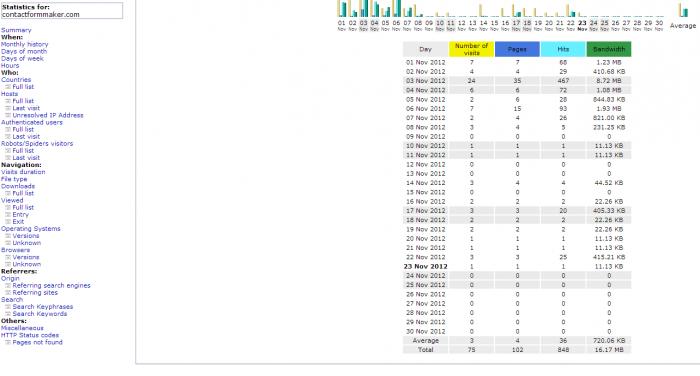Open the Hours report link
This screenshot has height=376, width=700.
click(10, 66)
